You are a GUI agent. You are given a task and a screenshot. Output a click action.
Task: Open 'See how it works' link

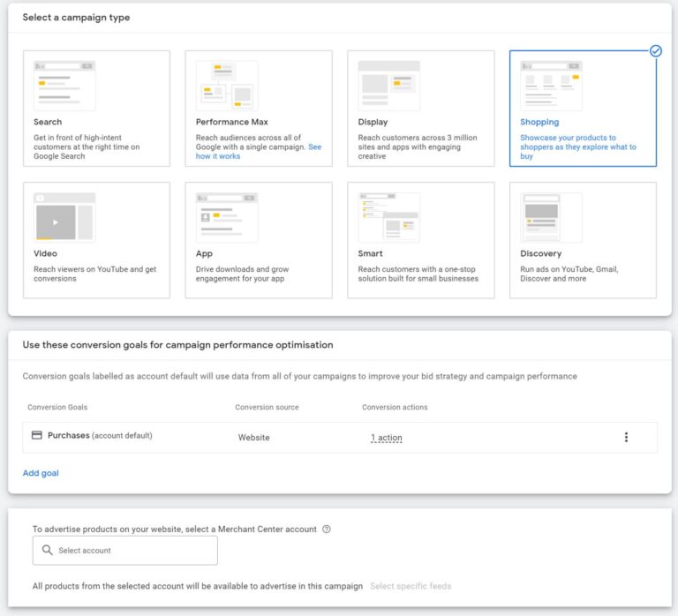click(218, 156)
